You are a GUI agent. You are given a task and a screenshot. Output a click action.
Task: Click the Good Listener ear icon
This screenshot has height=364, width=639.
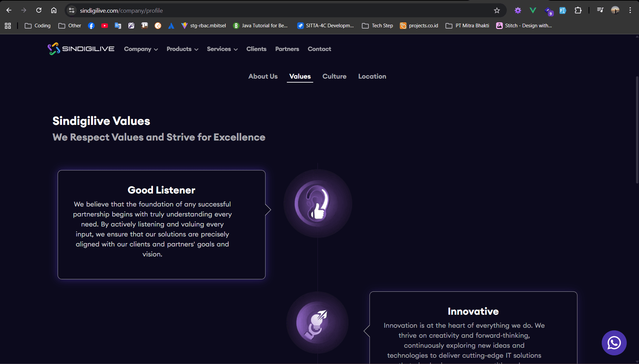[318, 203]
